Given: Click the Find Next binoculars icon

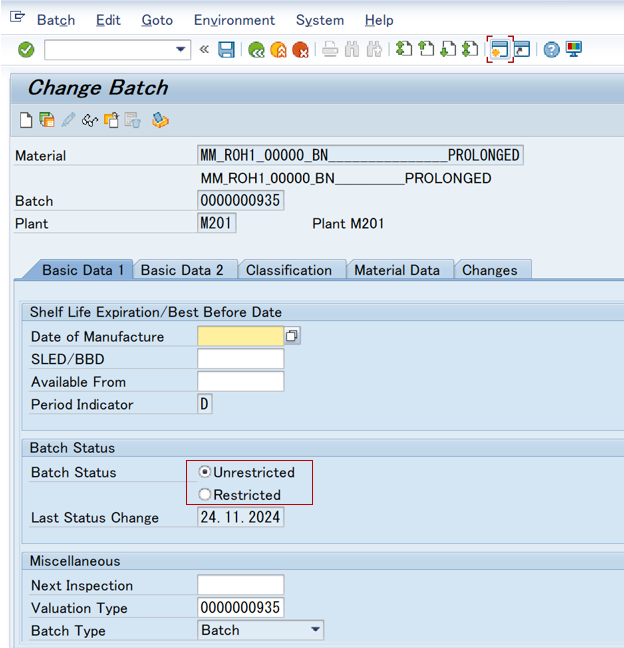Looking at the screenshot, I should click(x=374, y=50).
